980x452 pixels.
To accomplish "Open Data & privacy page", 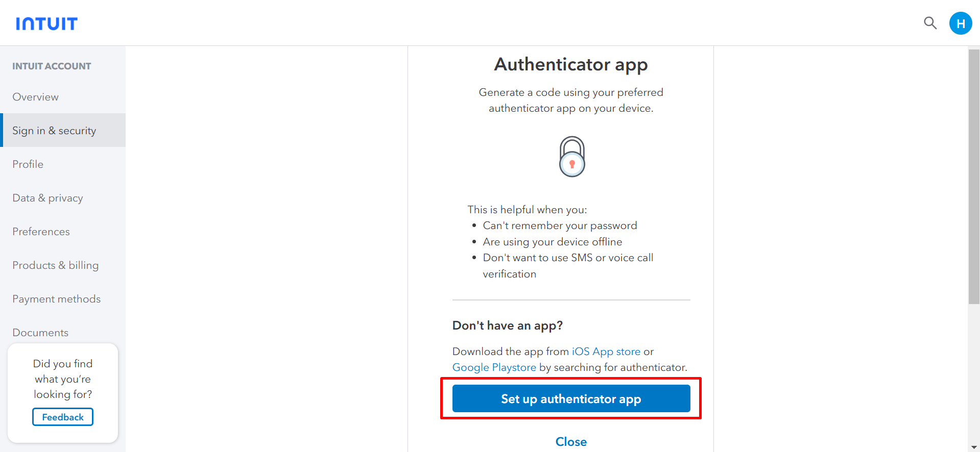I will click(x=47, y=198).
